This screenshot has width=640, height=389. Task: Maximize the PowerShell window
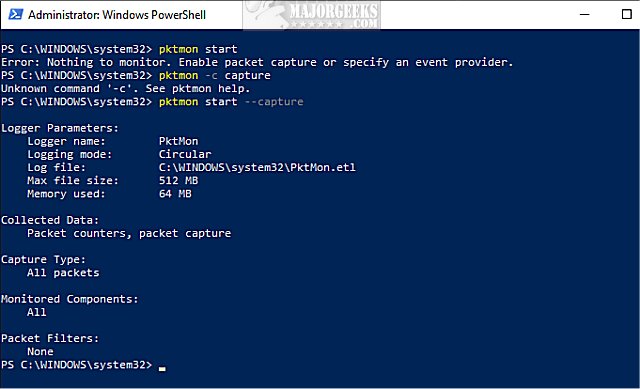click(x=627, y=14)
